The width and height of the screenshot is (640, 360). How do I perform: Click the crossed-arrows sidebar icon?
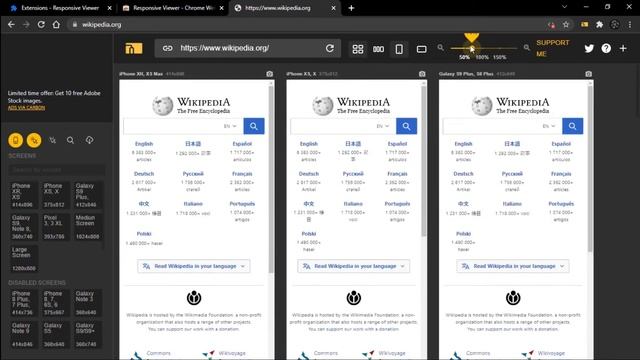click(53, 140)
